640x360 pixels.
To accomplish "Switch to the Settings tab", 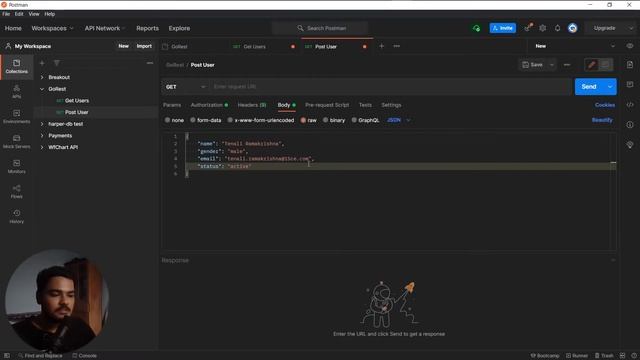I will coord(391,105).
